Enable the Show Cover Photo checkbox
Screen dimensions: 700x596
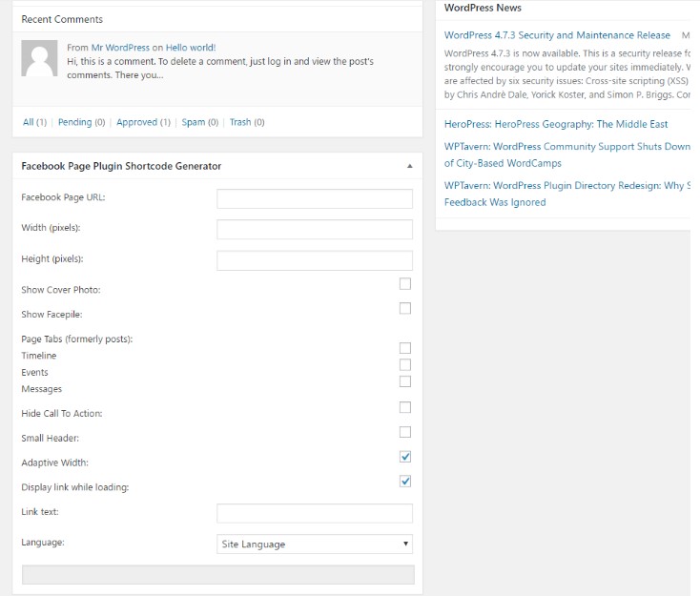(x=405, y=284)
